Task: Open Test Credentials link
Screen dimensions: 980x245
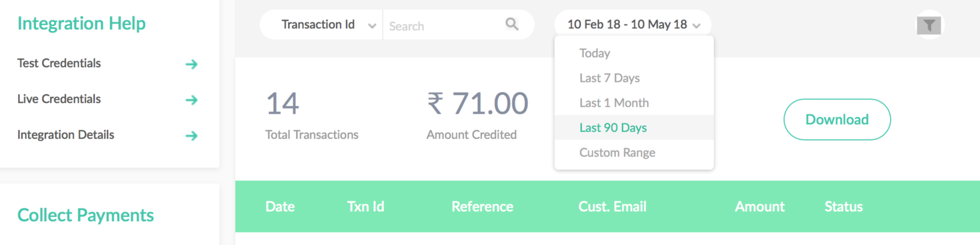Action: tap(59, 63)
